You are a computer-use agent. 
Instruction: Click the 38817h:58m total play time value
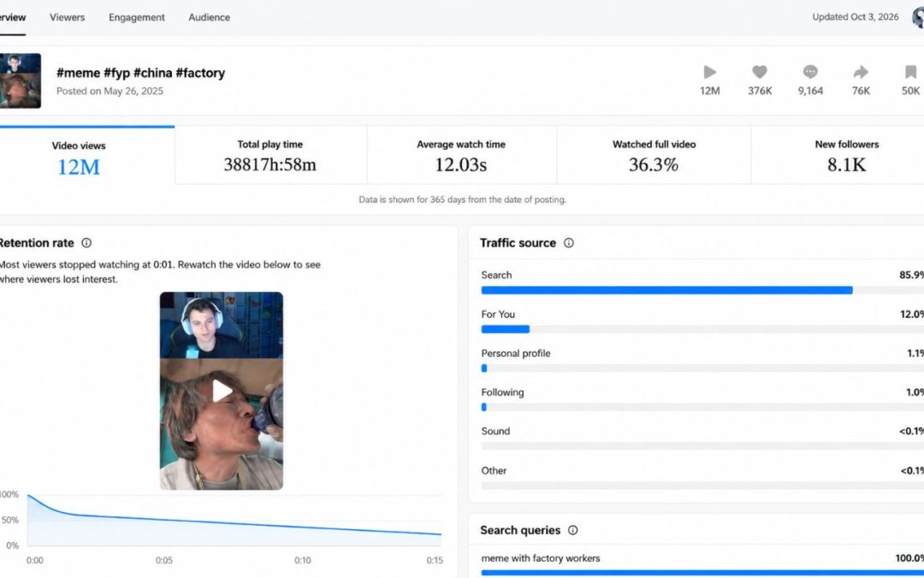(269, 164)
